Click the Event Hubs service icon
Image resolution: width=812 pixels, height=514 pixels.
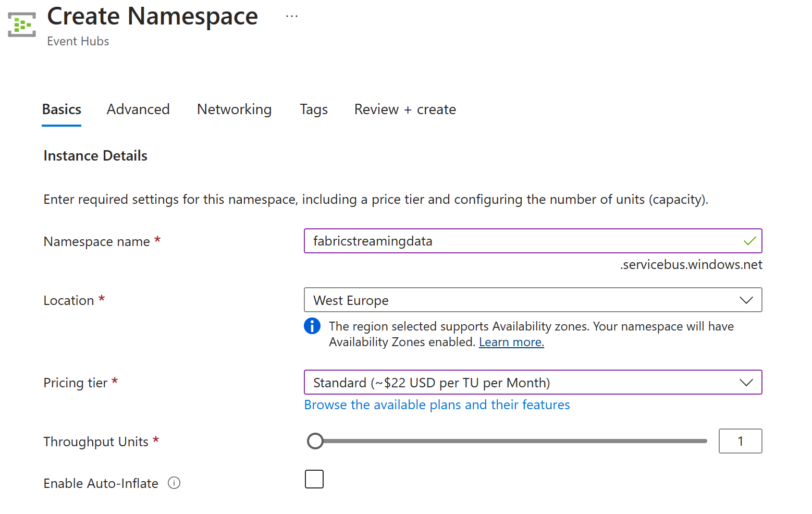(x=22, y=25)
